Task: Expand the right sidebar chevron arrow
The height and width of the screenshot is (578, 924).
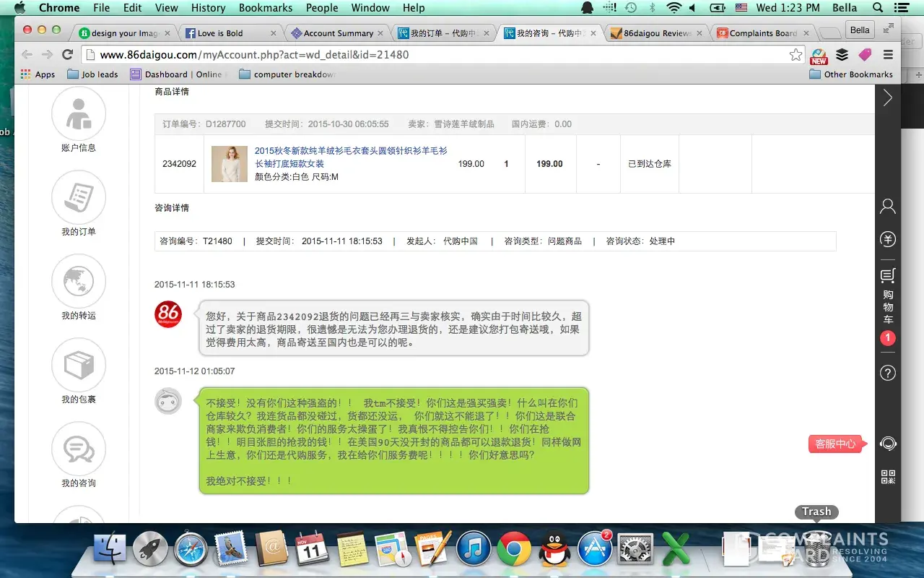Action: pyautogui.click(x=888, y=98)
